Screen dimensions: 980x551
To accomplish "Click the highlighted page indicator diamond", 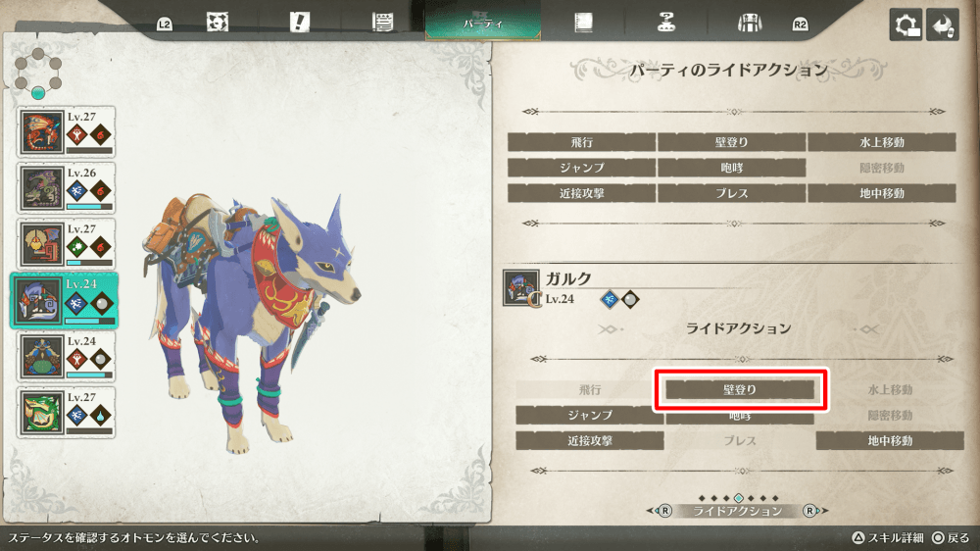I will [x=739, y=498].
